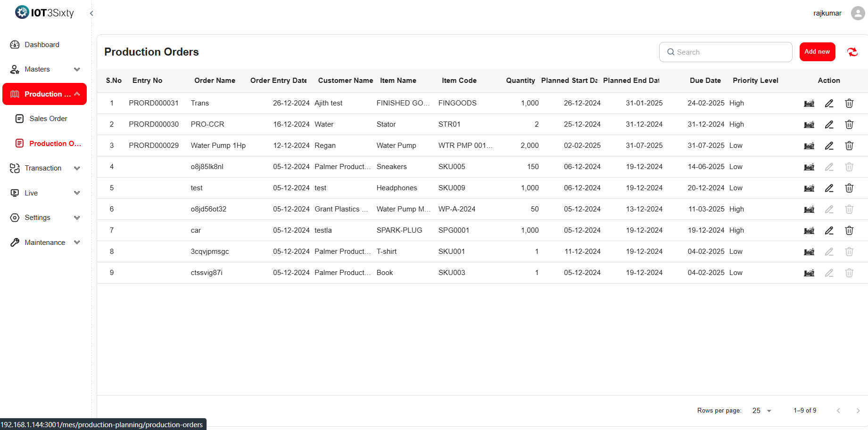This screenshot has height=430, width=868.
Task: Click the factory icon for PRORD000031 row
Action: click(809, 104)
